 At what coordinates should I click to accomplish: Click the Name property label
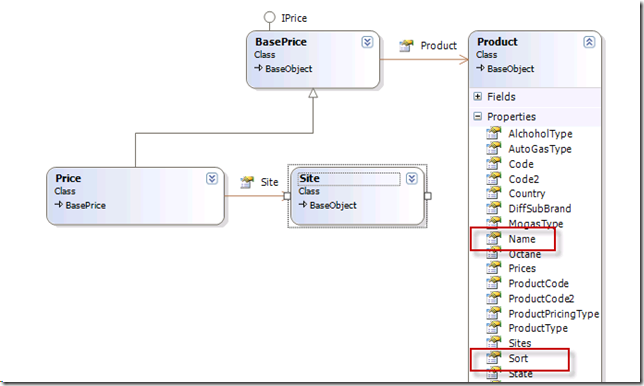click(x=522, y=239)
